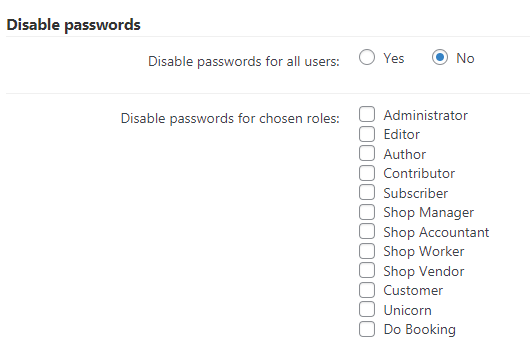Click the Yes option label
530x362 pixels.
point(394,58)
